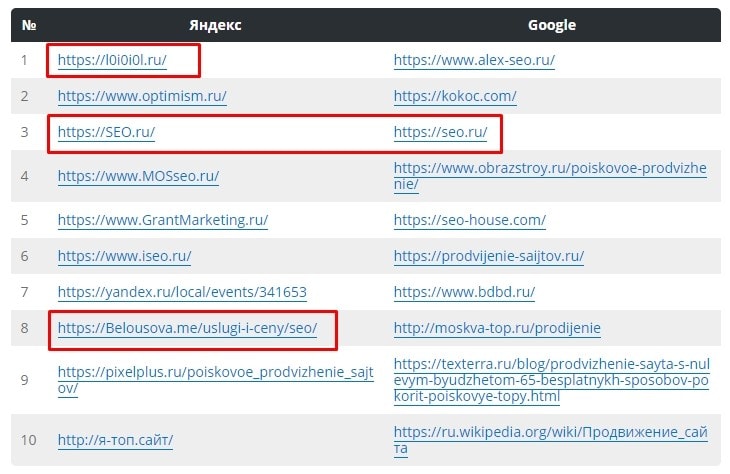
Task: Open the https://www.bdbd.ru/ link
Action: [x=464, y=292]
